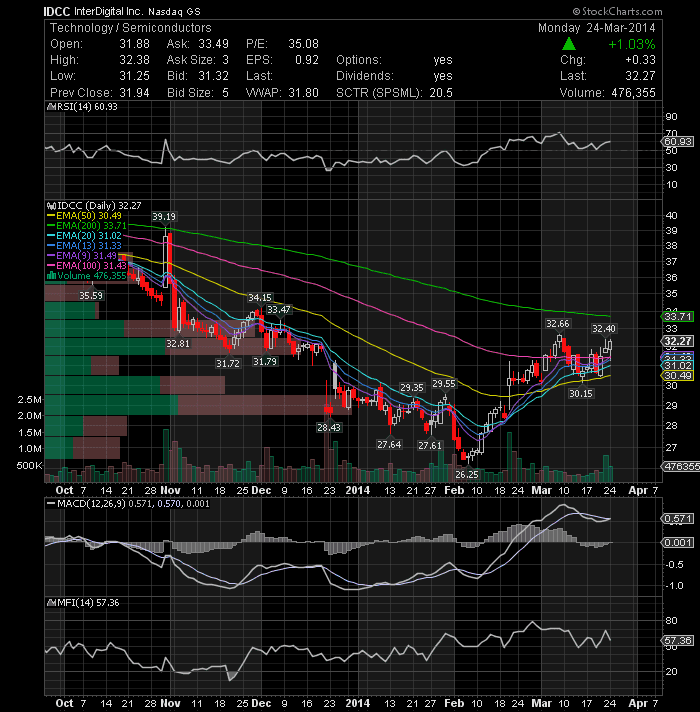Viewport: 700px width, 712px height.
Task: Click the 32.40 latest high annotation
Action: (x=604, y=328)
